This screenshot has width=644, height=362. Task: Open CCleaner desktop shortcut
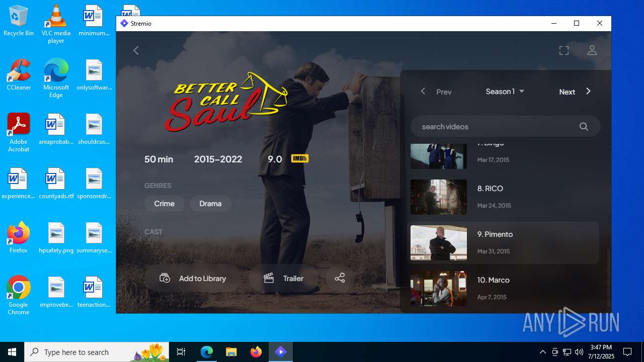pyautogui.click(x=19, y=74)
